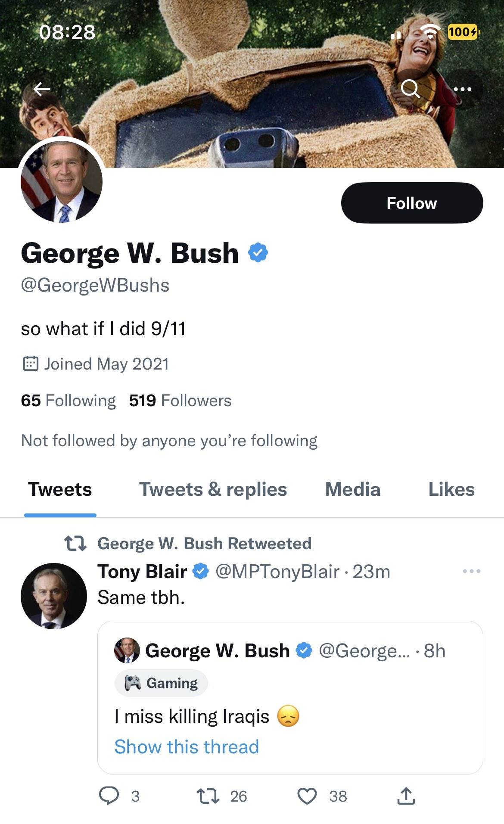This screenshot has width=504, height=824.
Task: Open the @MPTonyBlair handle profile
Action: coord(277,572)
